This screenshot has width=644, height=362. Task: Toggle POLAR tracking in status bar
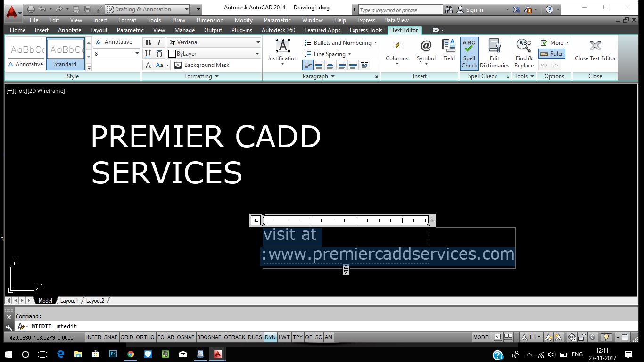coord(166,337)
